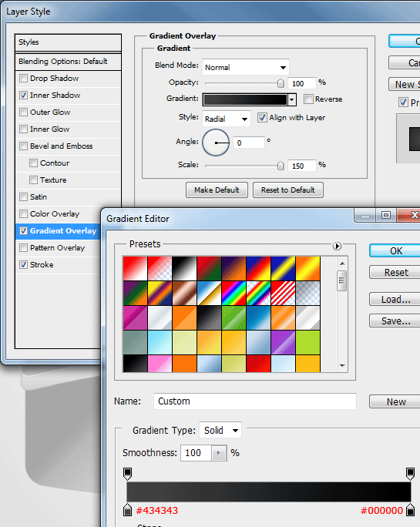Screen dimensions: 420x527
Task: Select the black-to-white gradient preset
Action: [x=184, y=268]
